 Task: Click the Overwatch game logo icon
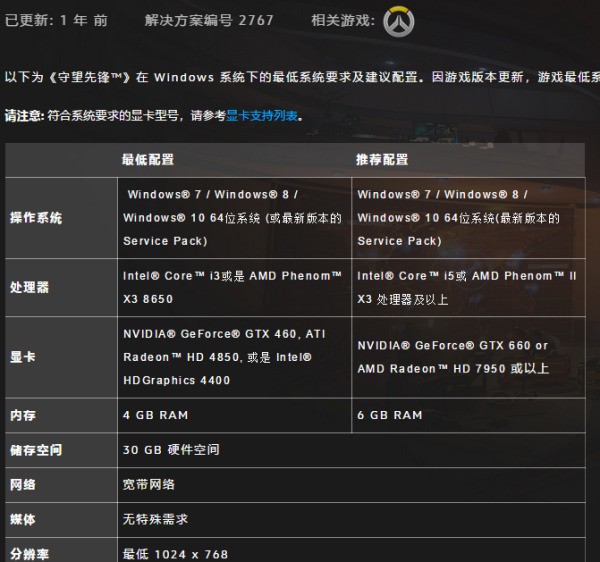pos(399,21)
